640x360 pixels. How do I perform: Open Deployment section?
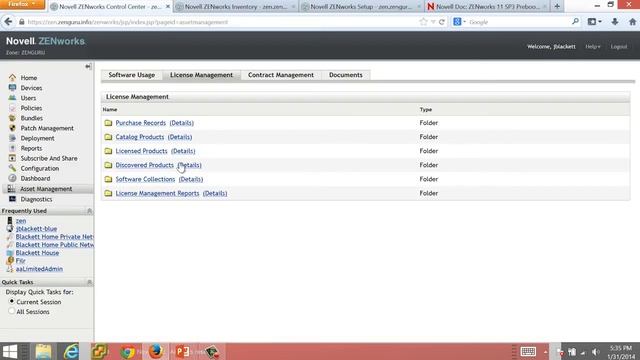(37, 138)
